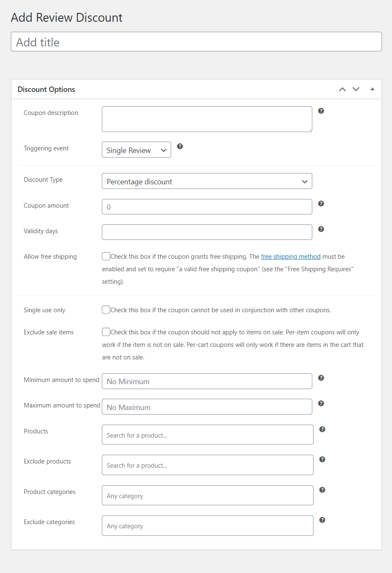The height and width of the screenshot is (573, 392).
Task: Move Discount Options panel up
Action: coord(342,89)
